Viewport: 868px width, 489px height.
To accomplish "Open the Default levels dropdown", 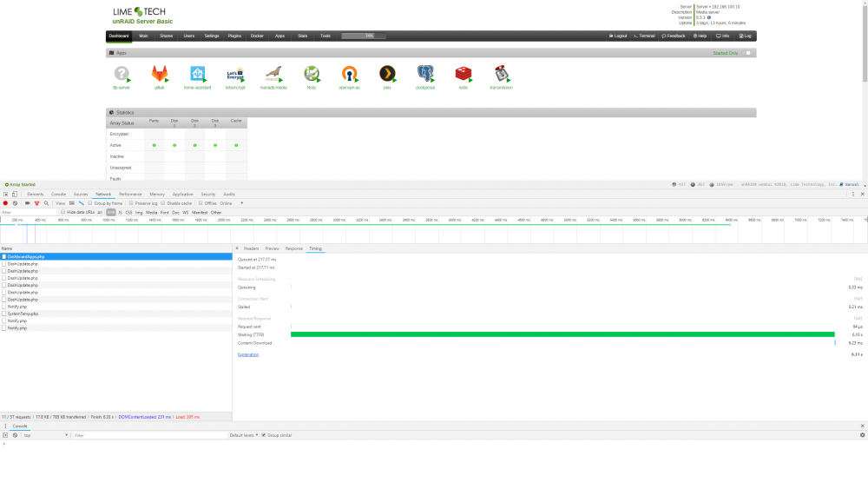I will [x=244, y=435].
